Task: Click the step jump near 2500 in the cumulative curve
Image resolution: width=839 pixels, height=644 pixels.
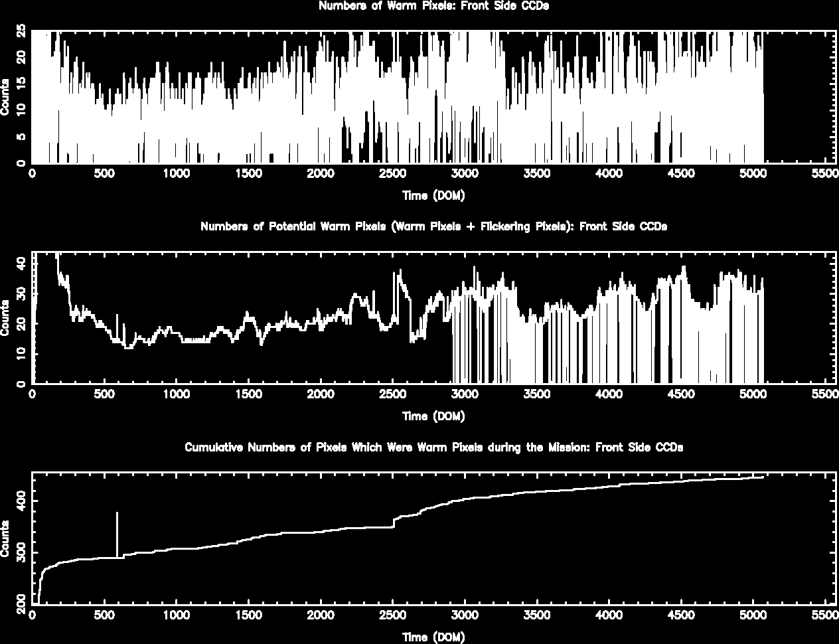Action: (394, 523)
